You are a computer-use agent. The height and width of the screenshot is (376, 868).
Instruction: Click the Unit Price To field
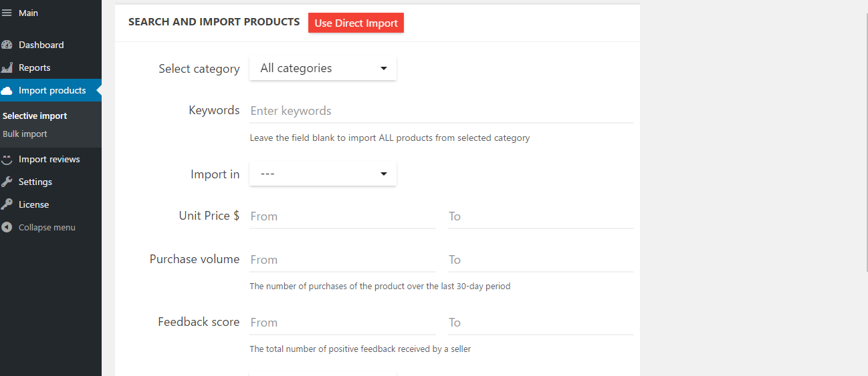540,216
